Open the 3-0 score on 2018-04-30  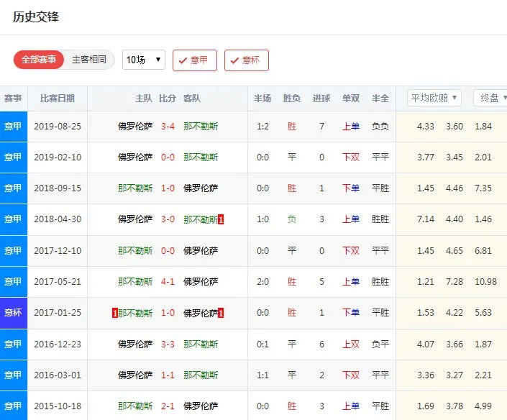(x=168, y=219)
